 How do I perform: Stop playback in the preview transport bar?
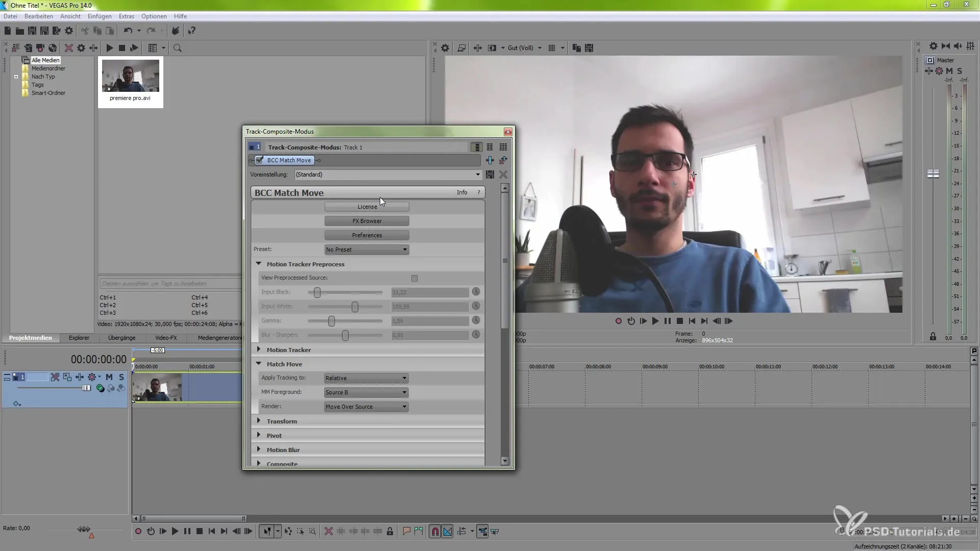tap(680, 321)
